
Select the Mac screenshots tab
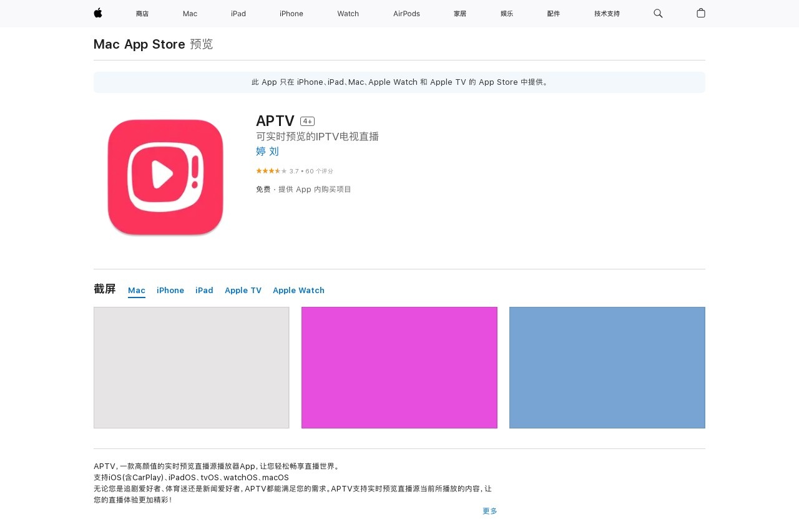137,291
